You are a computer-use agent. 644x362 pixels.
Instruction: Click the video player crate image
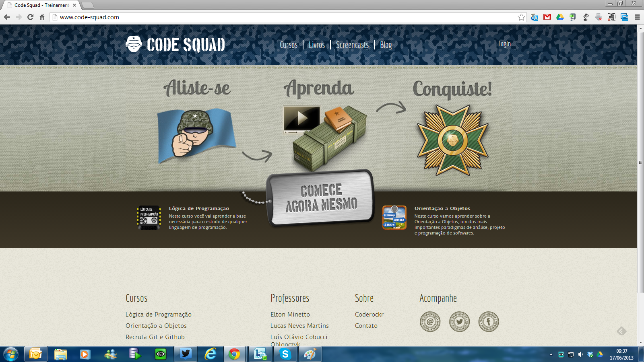325,138
